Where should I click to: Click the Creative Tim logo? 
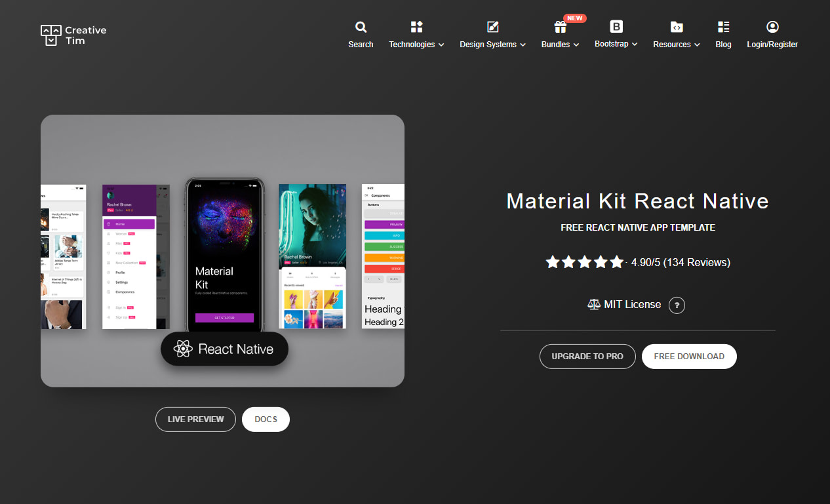[73, 35]
